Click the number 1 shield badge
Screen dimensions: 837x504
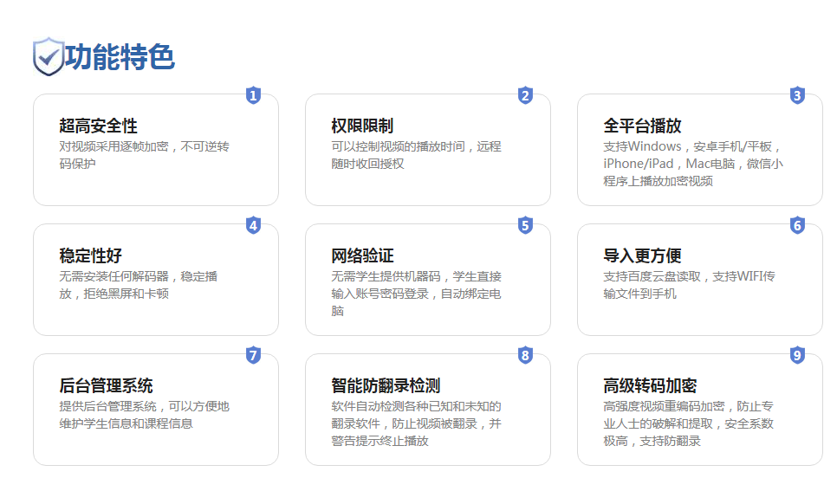253,95
